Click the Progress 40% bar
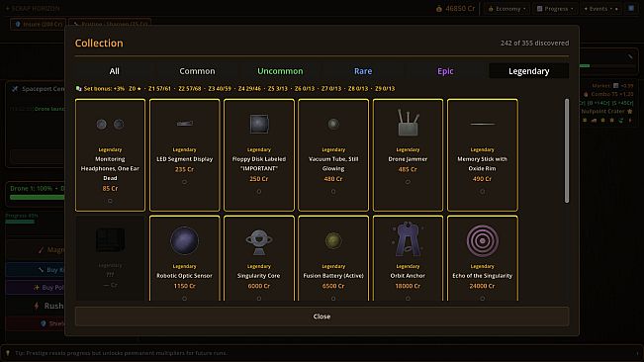 (x=20, y=222)
